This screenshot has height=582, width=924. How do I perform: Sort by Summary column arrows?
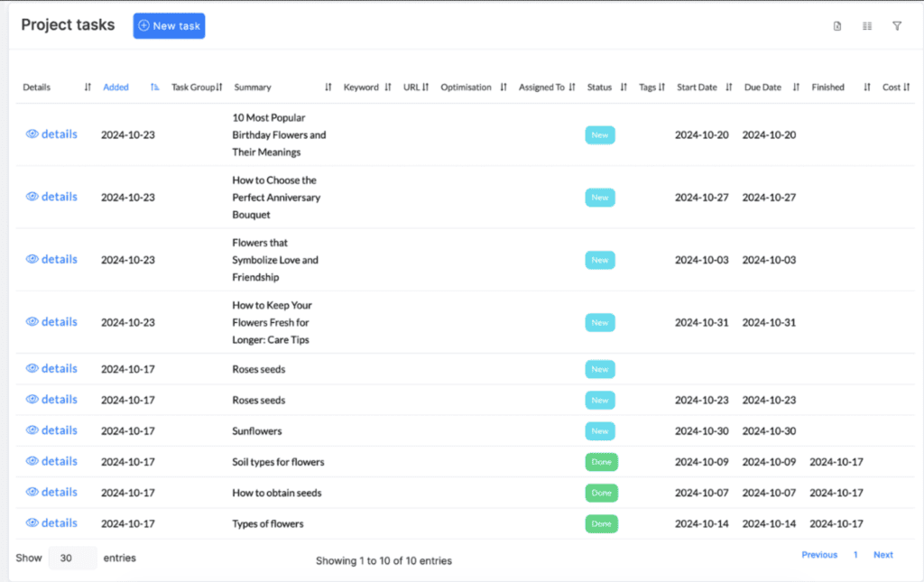point(328,88)
